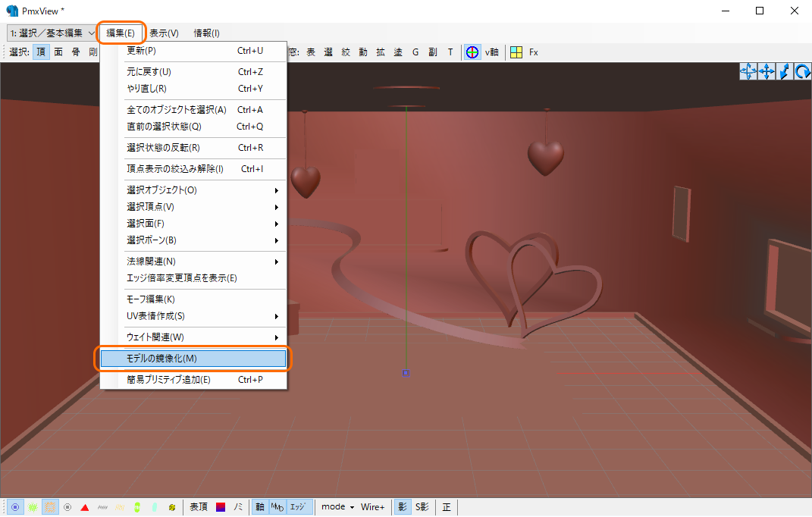812x517 pixels.
Task: Click the coordinate axis gizmo icon near v軸
Action: [x=472, y=52]
